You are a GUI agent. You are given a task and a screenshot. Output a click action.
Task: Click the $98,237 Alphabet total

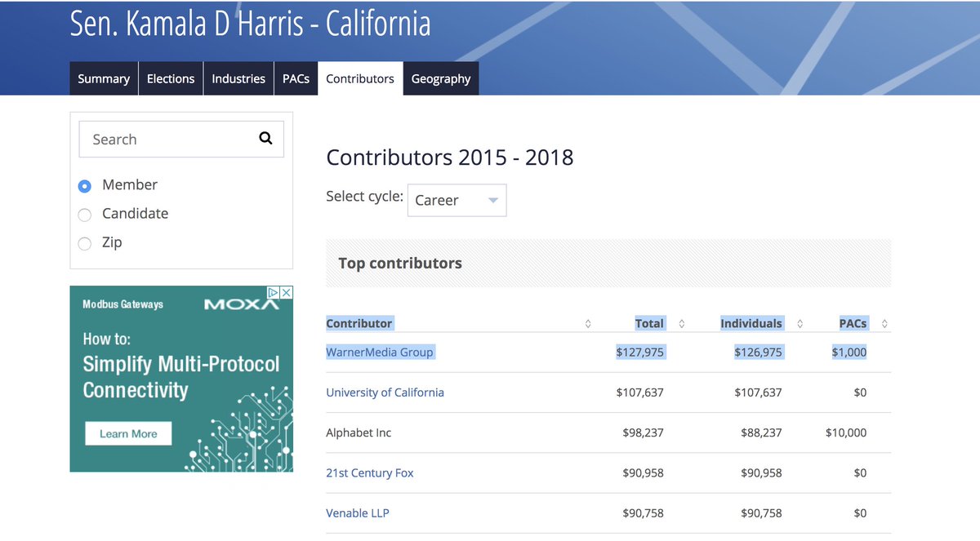coord(643,432)
